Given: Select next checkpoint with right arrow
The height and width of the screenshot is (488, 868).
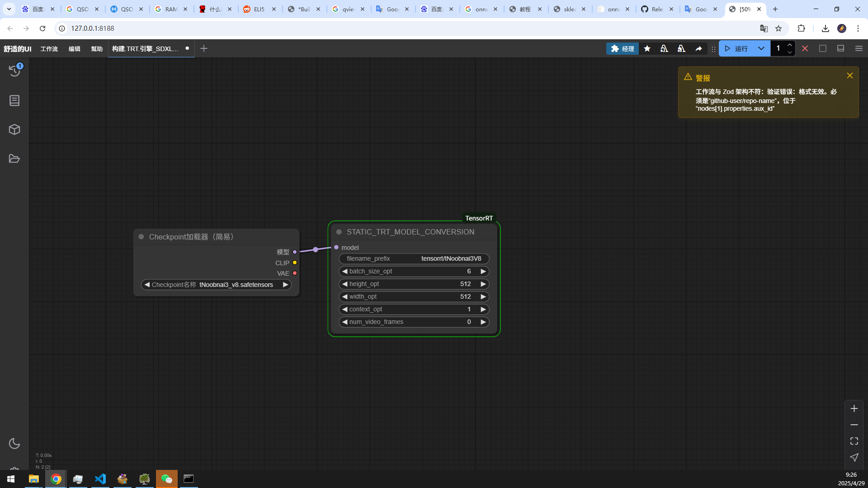Looking at the screenshot, I should coord(285,285).
